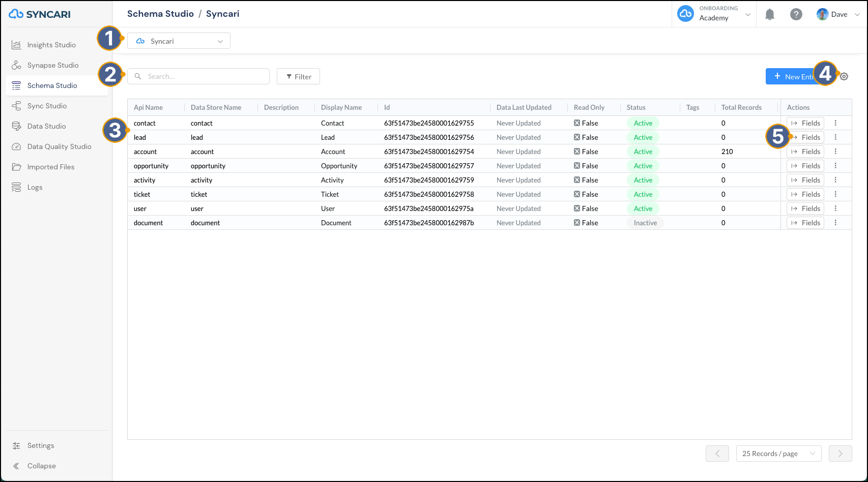Open more actions menu for activity row
The width and height of the screenshot is (868, 482).
point(835,180)
